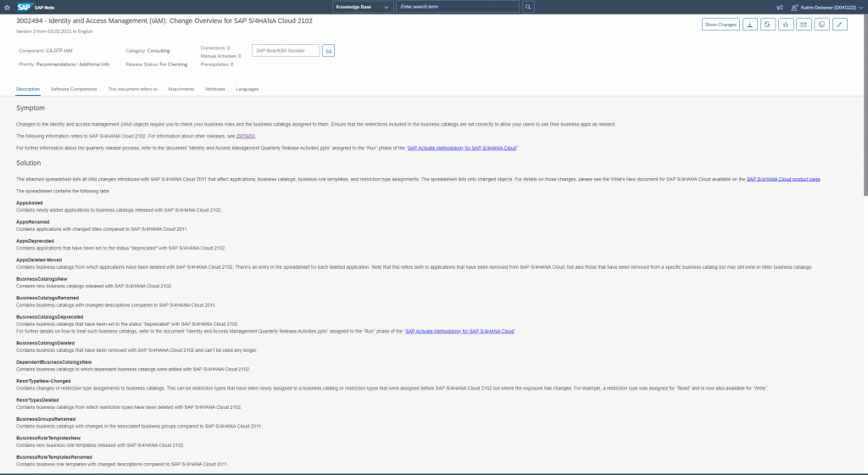Image resolution: width=868 pixels, height=475 pixels.
Task: Select the BusinessRoleTemplatesRenamed text
Action: [x=53, y=457]
